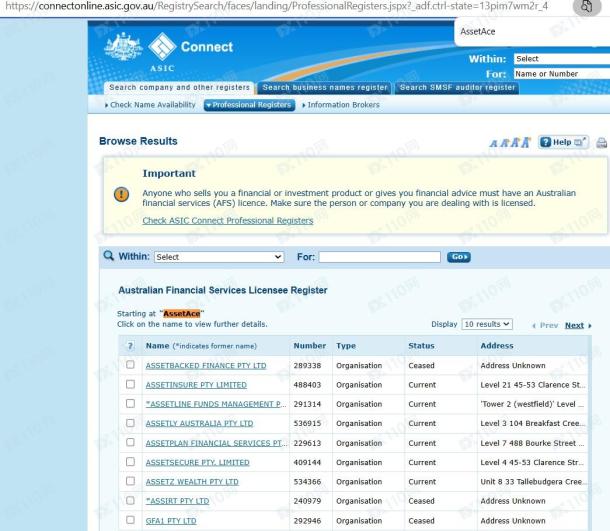
Task: Tick checkbox for ASSETINSURE PTY LIMITED
Action: pyautogui.click(x=130, y=384)
